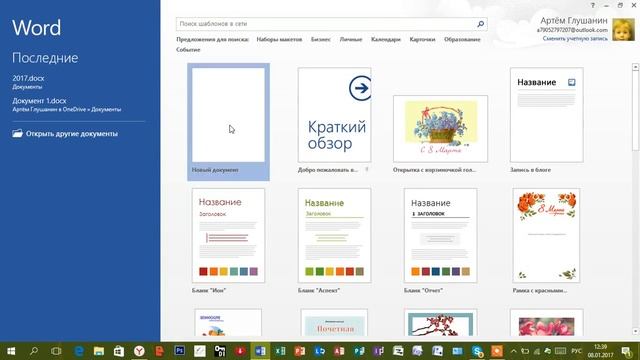Open recent file 2017.docx
The image size is (640, 360).
pos(28,78)
